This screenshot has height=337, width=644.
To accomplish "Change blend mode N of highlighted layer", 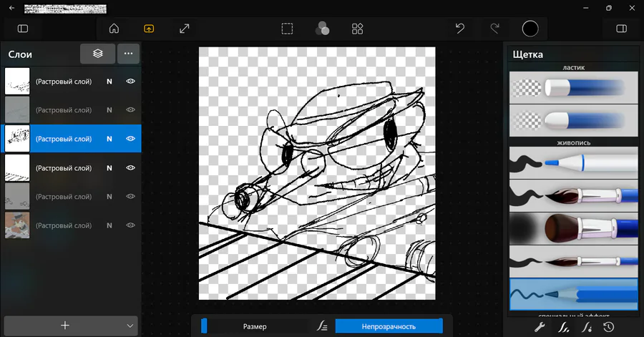I will coord(109,139).
